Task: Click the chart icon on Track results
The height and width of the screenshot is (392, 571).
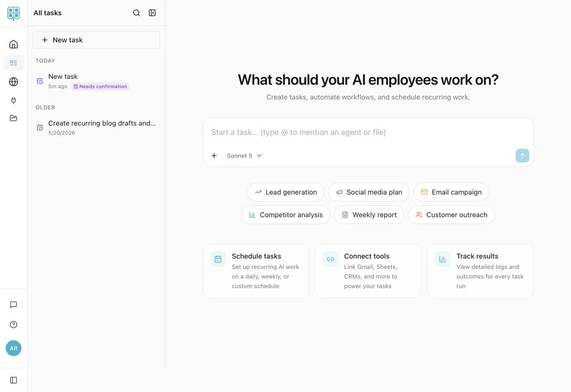Action: pyautogui.click(x=442, y=259)
